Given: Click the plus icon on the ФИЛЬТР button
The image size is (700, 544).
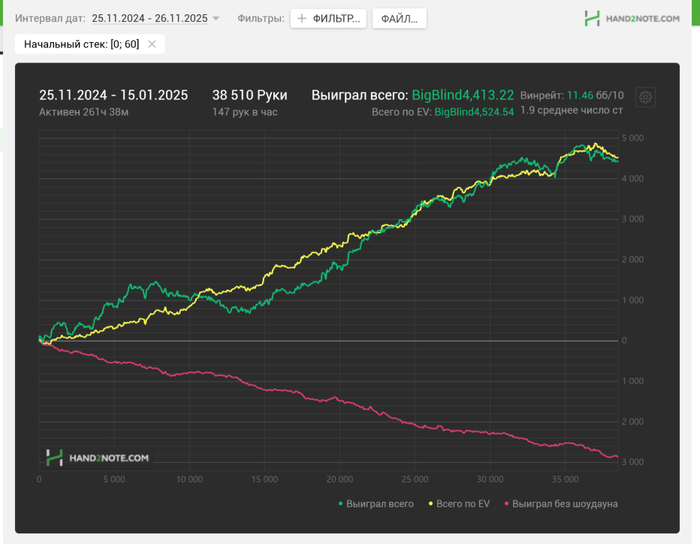Looking at the screenshot, I should (302, 18).
